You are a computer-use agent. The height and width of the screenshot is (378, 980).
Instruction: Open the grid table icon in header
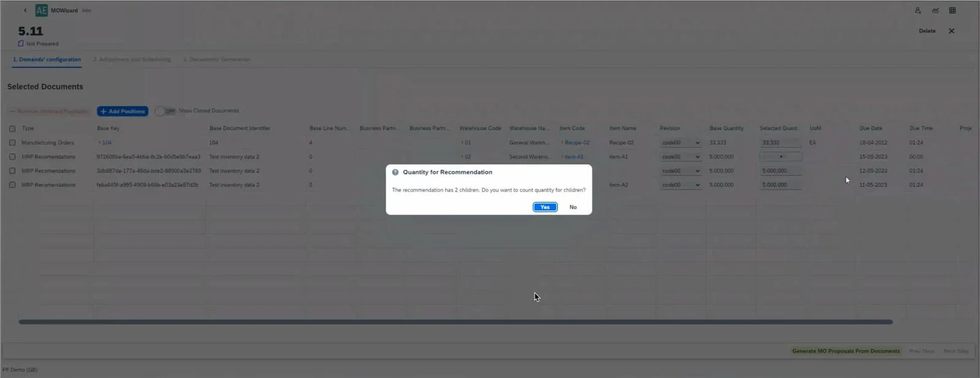click(x=952, y=10)
